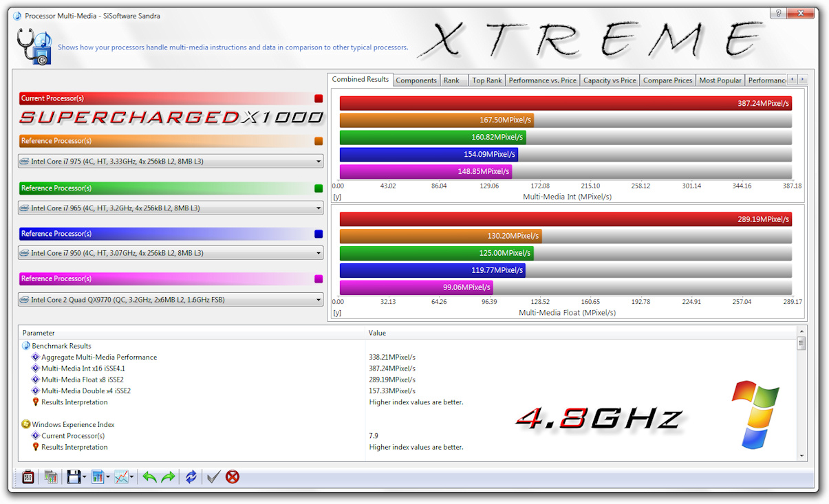Open the Top Rank tab

487,80
